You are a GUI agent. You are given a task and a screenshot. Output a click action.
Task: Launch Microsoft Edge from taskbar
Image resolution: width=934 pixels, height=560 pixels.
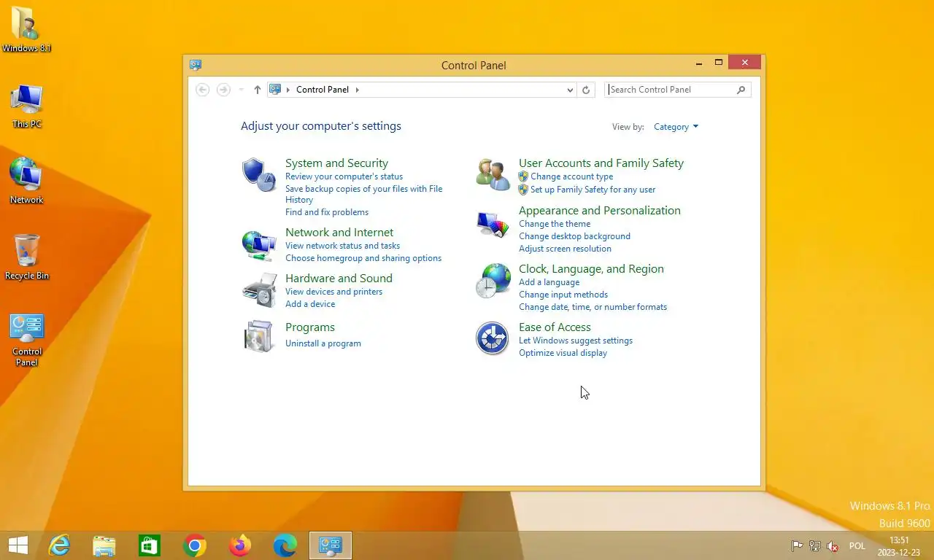[x=285, y=545]
